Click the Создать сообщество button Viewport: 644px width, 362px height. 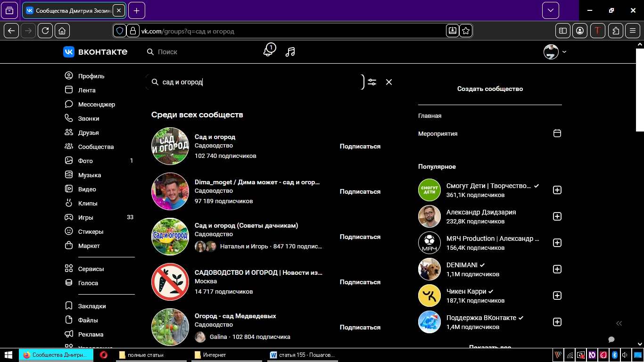(490, 89)
